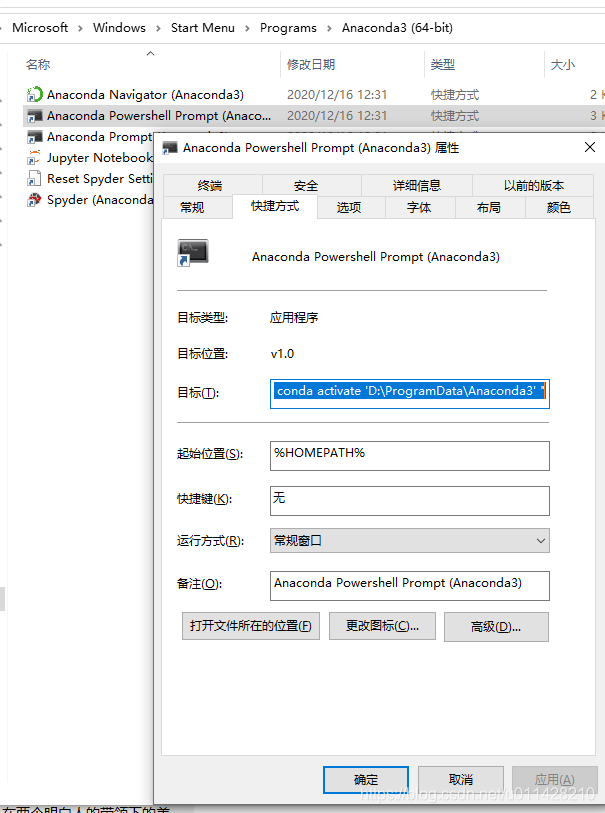Switch to the 布局 tab
Viewport: 605px width, 813px height.
[490, 207]
